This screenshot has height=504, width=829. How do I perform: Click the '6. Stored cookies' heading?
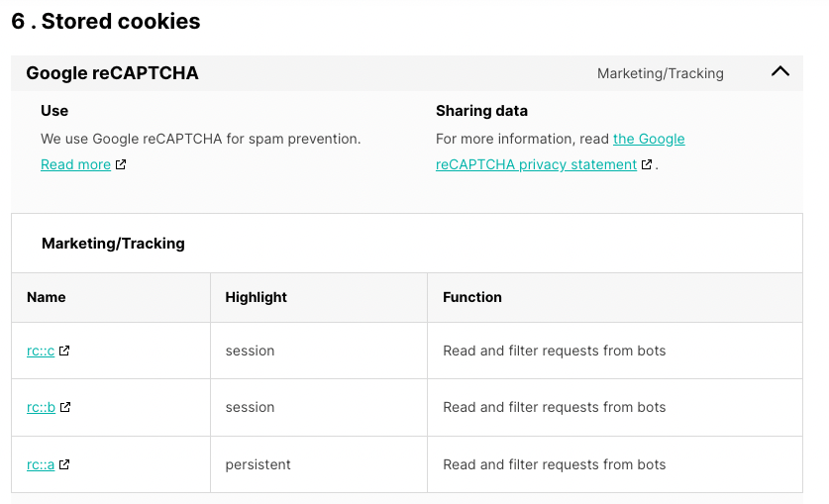pyautogui.click(x=106, y=22)
